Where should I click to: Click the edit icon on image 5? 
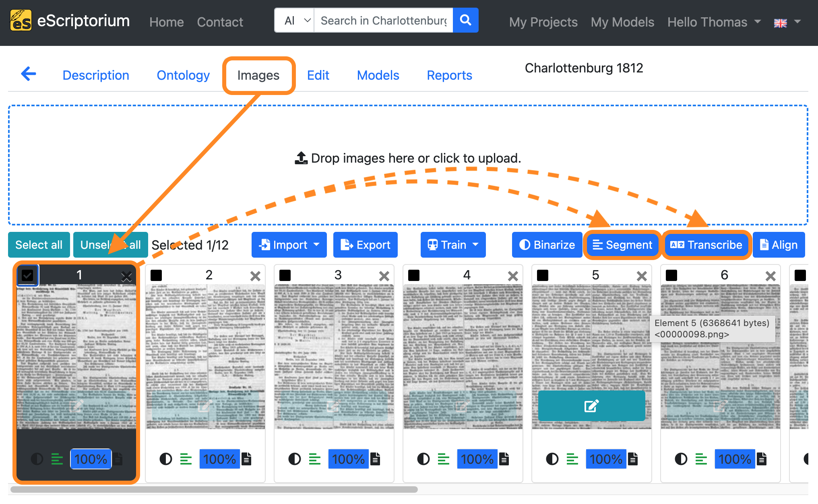click(591, 405)
